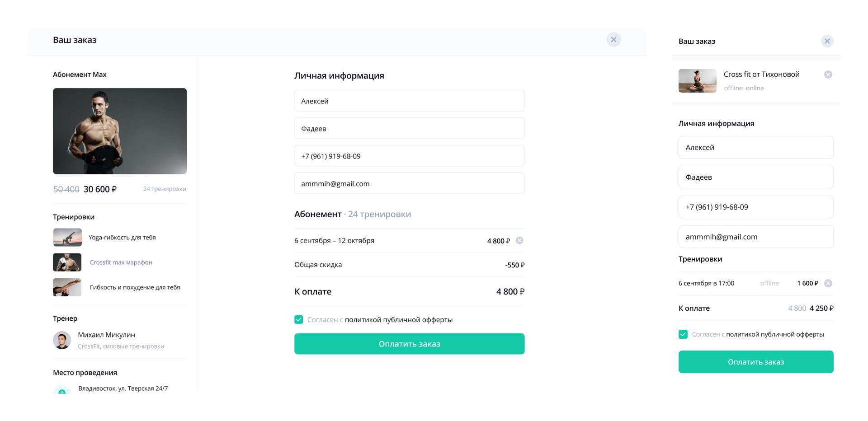868x421 pixels.
Task: Remove Cross fit от Тихоновой from order
Action: pos(828,75)
